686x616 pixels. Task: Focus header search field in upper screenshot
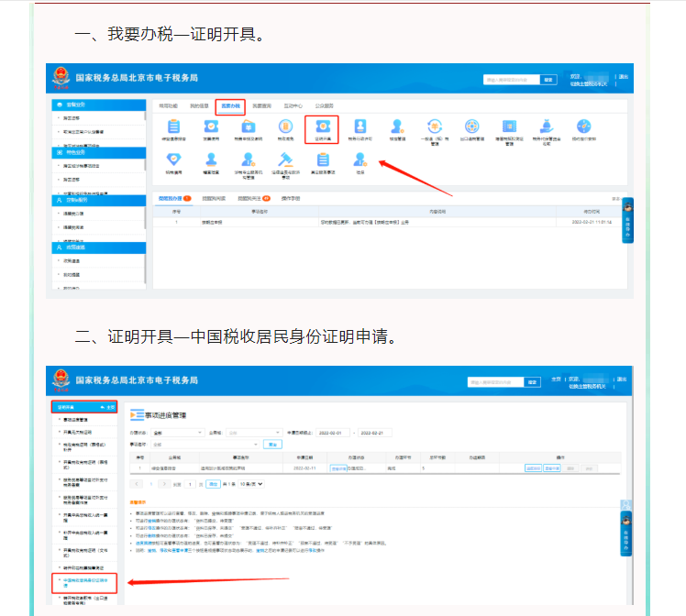pos(512,80)
